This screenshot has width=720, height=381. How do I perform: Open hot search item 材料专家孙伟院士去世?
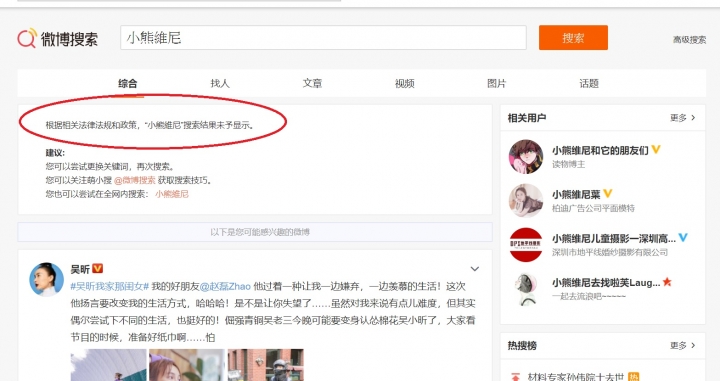[576, 377]
